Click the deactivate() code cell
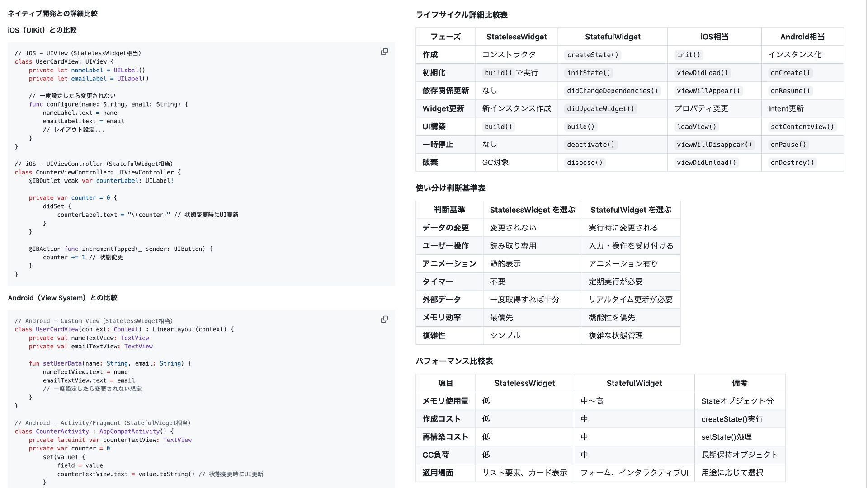 click(x=590, y=145)
